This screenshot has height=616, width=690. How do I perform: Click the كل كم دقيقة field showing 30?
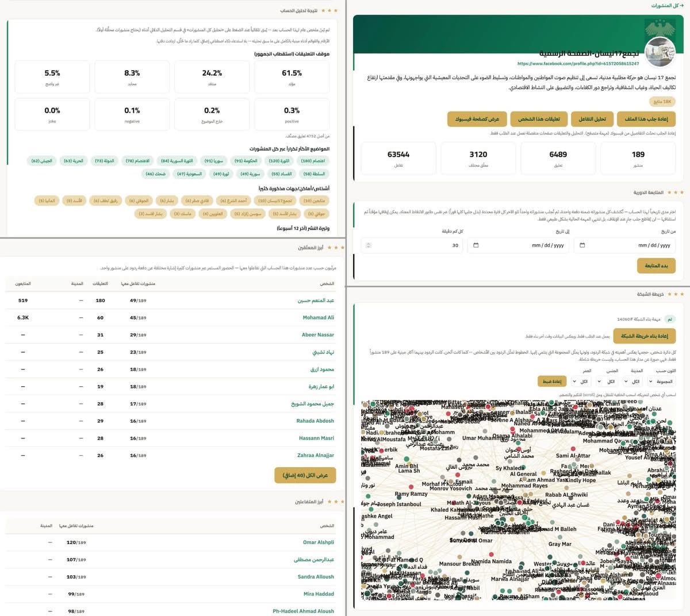point(412,245)
